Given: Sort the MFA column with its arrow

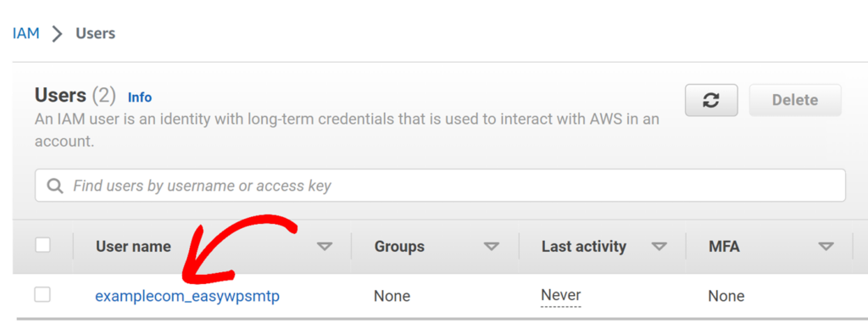Looking at the screenshot, I should pos(826,247).
